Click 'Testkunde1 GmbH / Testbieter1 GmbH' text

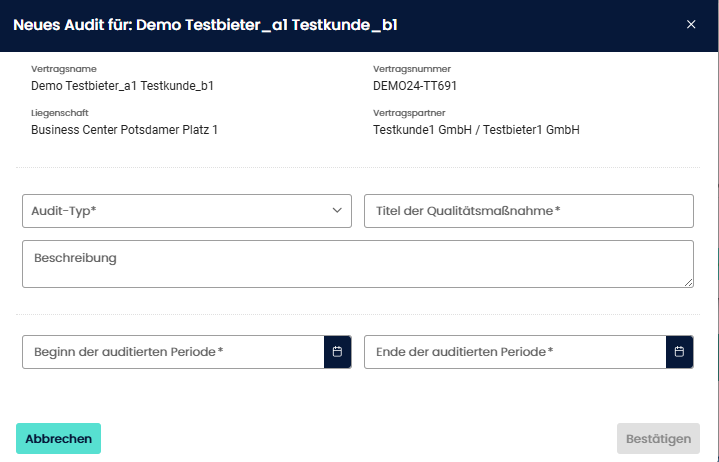click(476, 130)
